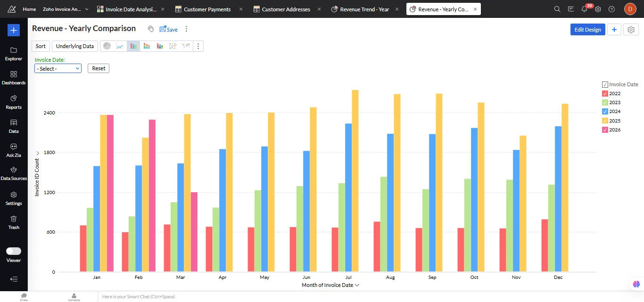Open the more options menu beside Save
Viewport: 644px width, 302px height.
click(x=186, y=29)
